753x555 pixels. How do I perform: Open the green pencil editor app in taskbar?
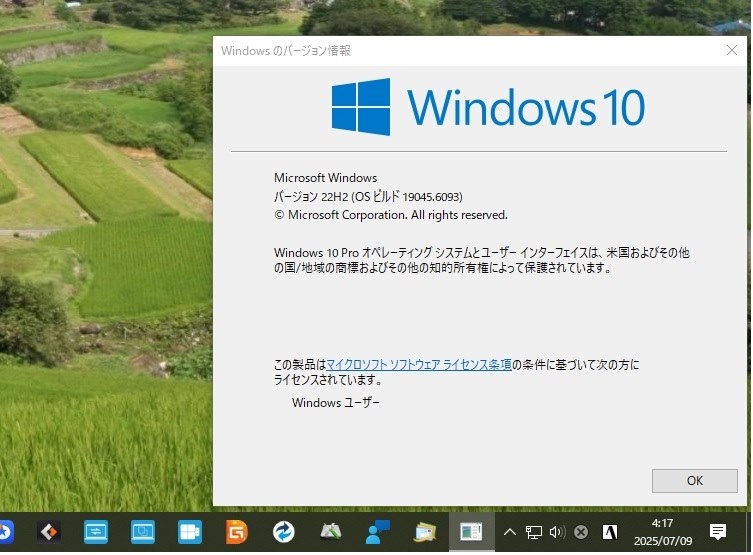point(330,532)
